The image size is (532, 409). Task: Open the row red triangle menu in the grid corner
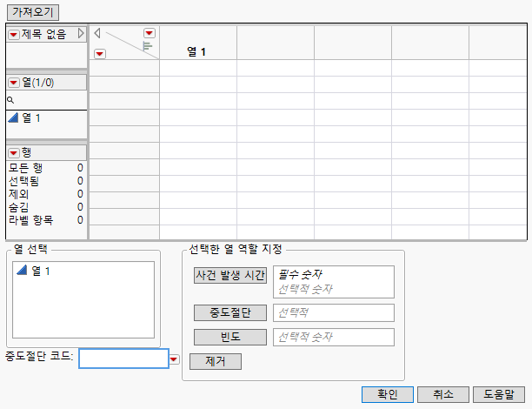(100, 54)
